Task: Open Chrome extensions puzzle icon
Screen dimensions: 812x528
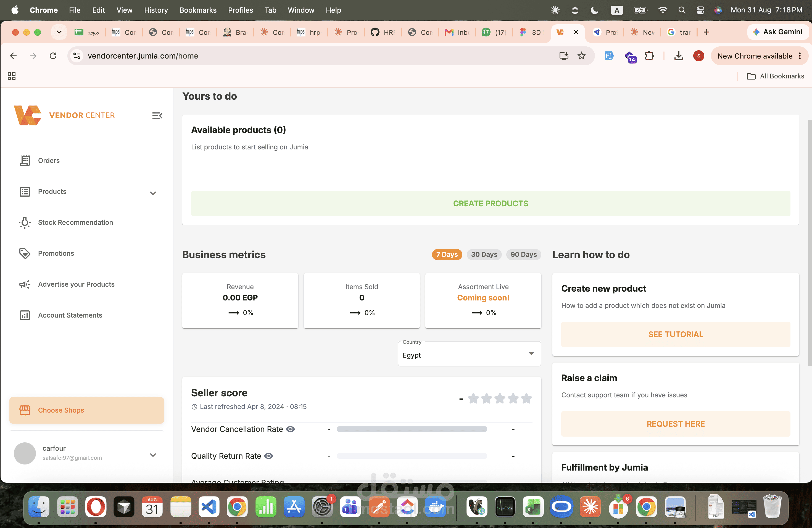Action: [x=649, y=56]
